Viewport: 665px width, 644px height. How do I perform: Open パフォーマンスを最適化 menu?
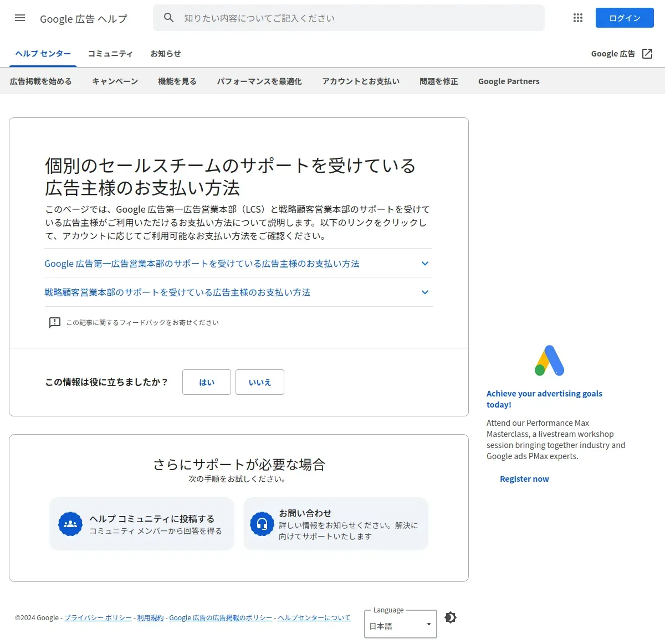coord(259,81)
